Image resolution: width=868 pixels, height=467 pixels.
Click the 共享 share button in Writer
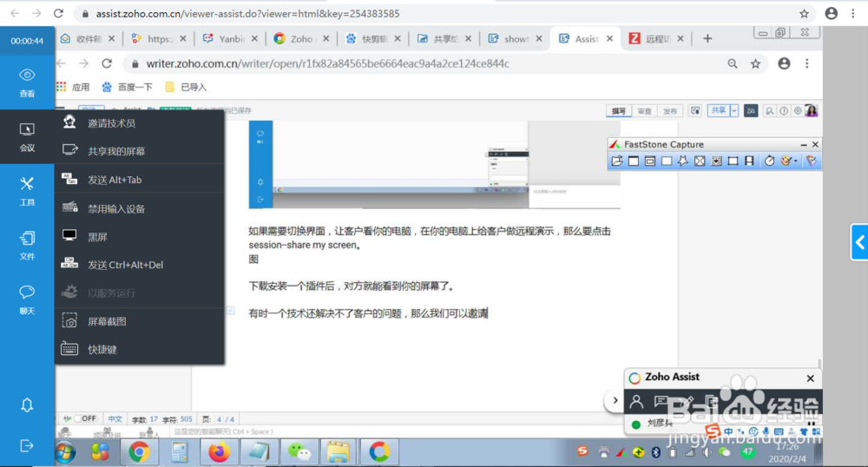click(x=719, y=110)
